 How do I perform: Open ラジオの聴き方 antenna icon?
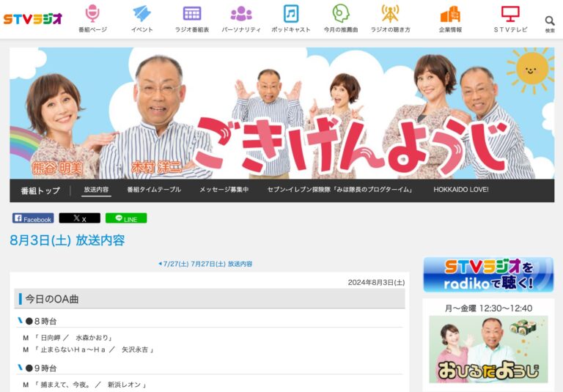pos(390,14)
